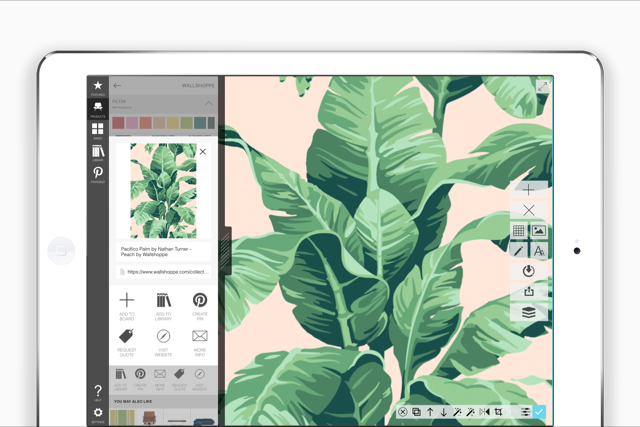Click small Add to Library icon in gray bar
This screenshot has width=640, height=427.
[x=120, y=379]
